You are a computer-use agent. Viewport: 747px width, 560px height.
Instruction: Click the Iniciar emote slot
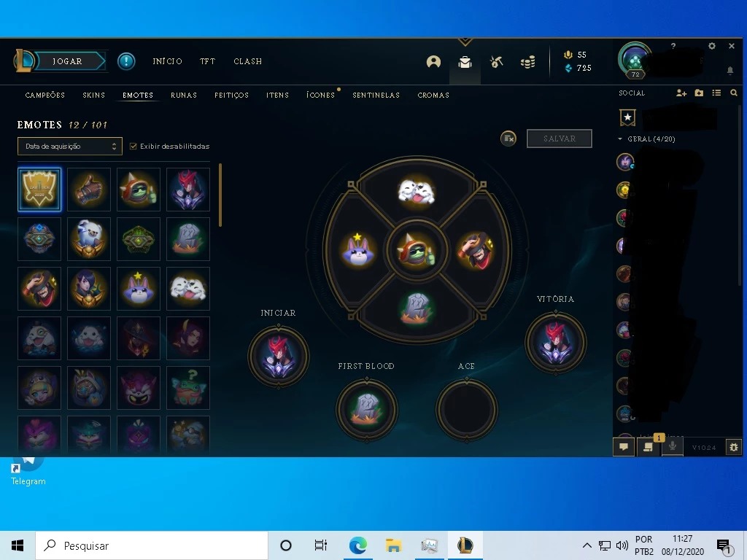pyautogui.click(x=279, y=357)
